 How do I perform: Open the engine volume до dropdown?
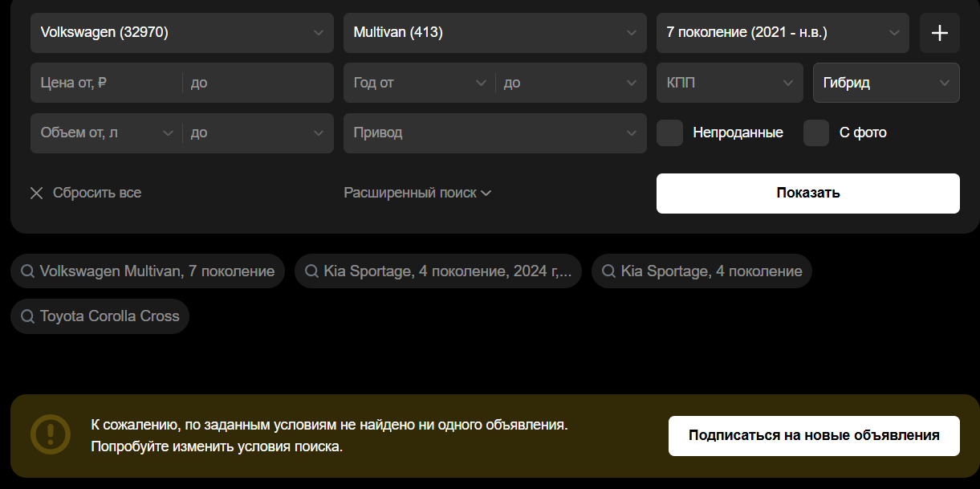[x=258, y=132]
